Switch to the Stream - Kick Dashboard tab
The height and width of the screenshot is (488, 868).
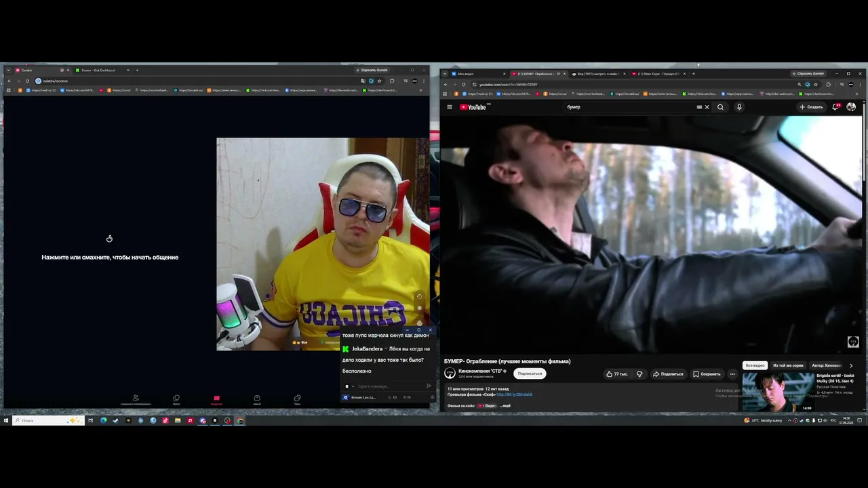pos(104,70)
